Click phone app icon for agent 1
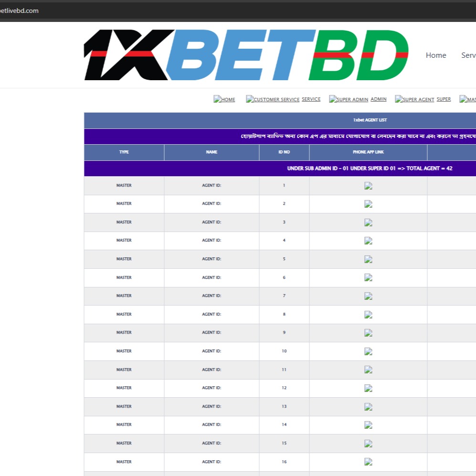476x476 pixels. [368, 186]
